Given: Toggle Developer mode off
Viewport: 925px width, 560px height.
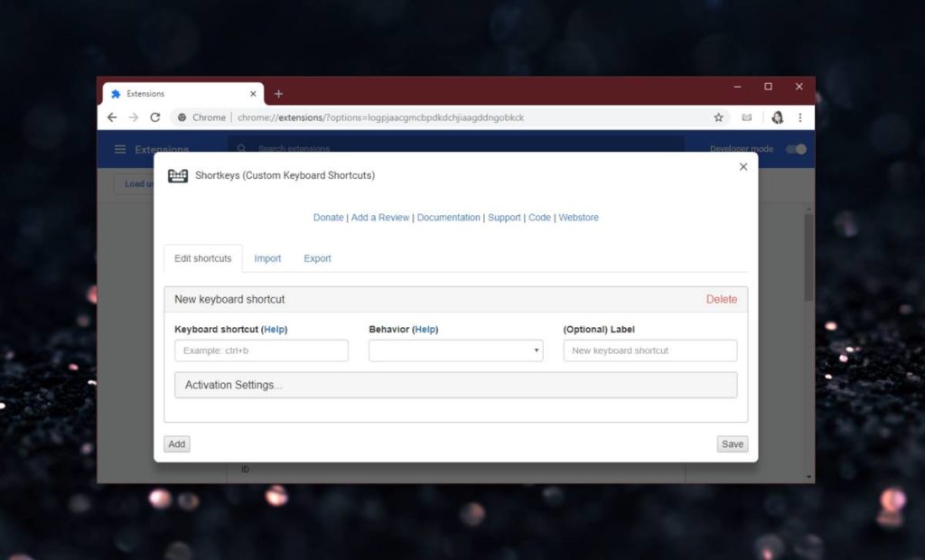Looking at the screenshot, I should coord(794,149).
